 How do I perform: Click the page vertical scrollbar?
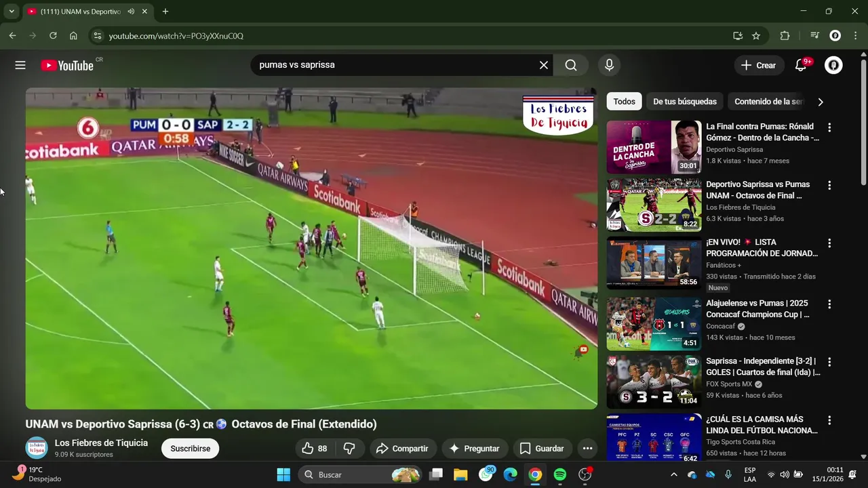point(863,122)
